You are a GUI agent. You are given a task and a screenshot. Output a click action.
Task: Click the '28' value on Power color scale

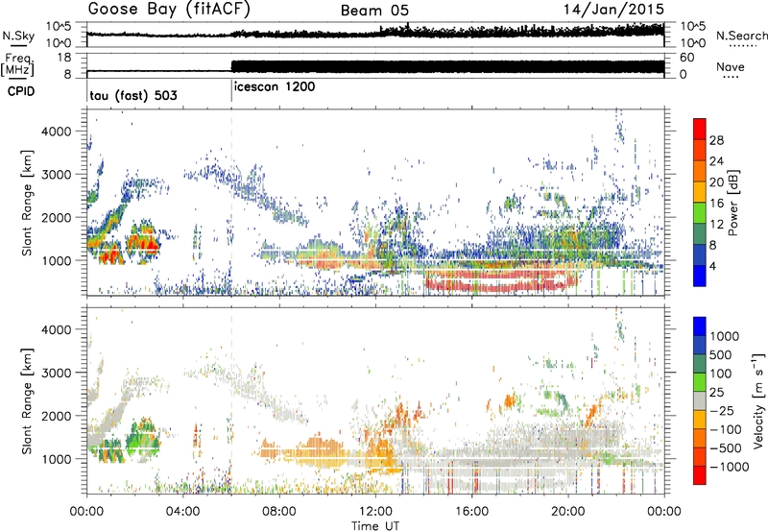(x=716, y=140)
